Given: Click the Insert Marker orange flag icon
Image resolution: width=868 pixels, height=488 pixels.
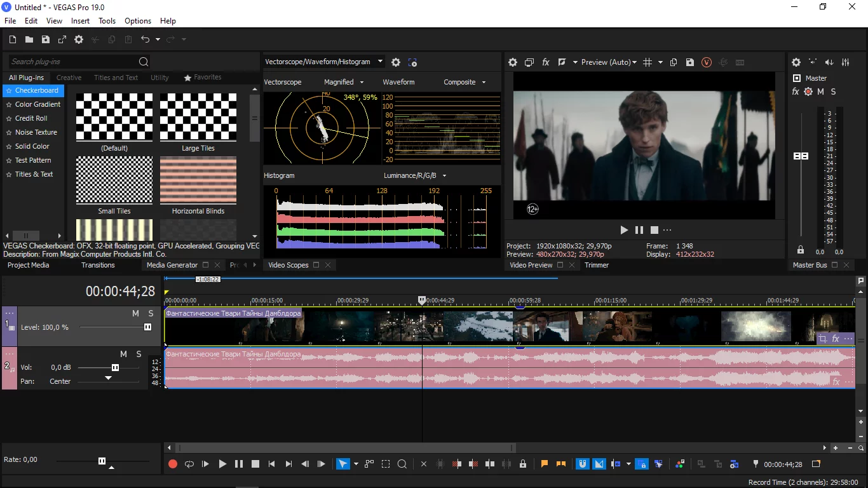Looking at the screenshot, I should (545, 464).
